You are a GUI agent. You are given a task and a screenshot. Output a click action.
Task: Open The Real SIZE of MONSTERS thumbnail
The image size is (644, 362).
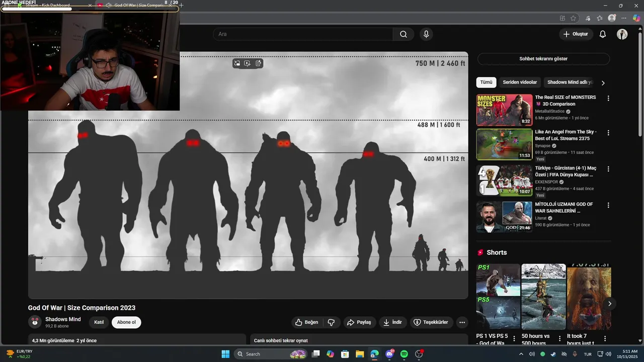[x=504, y=110]
